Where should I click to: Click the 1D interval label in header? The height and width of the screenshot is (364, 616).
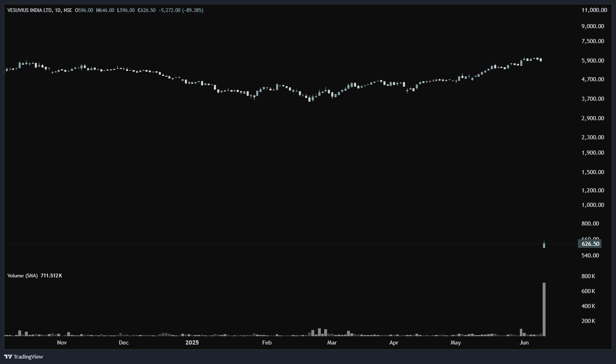[58, 10]
